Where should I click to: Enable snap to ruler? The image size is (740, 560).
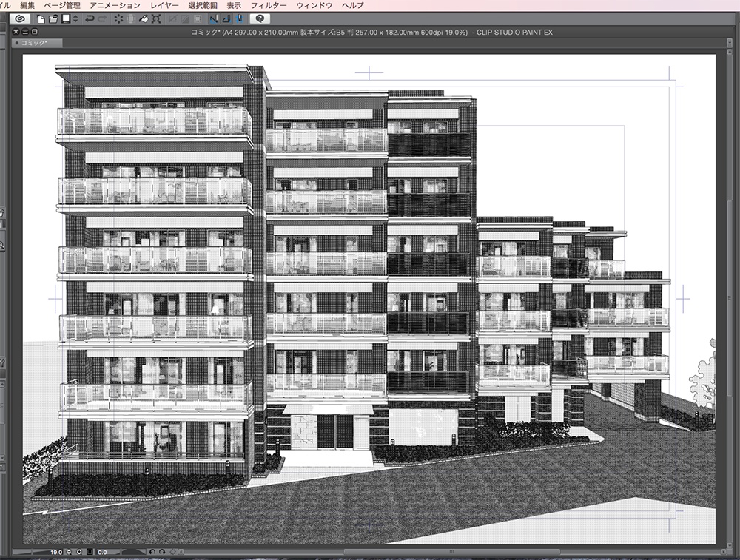point(213,19)
